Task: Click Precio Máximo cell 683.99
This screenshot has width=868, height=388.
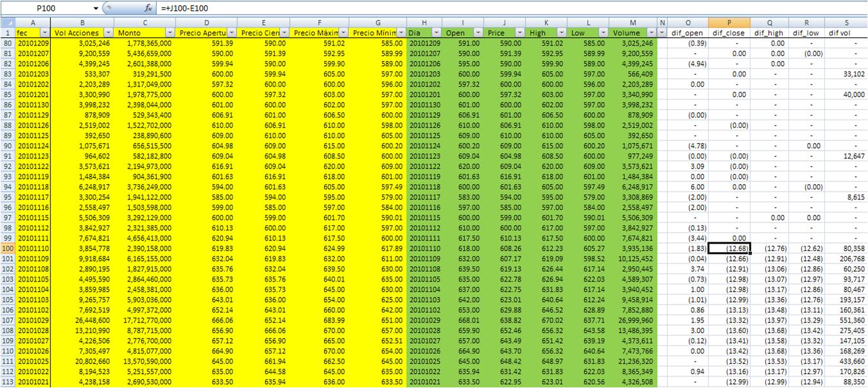Action: (320, 320)
